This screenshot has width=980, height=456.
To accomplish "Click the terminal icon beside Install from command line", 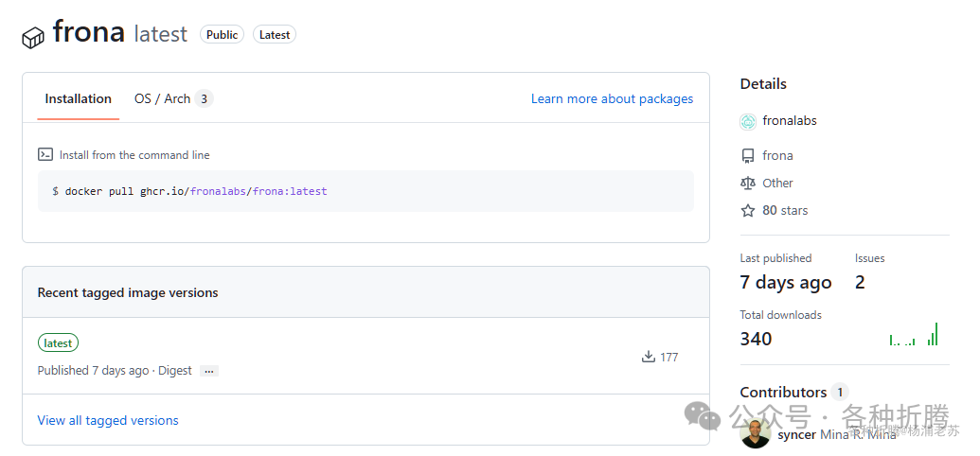I will [45, 154].
